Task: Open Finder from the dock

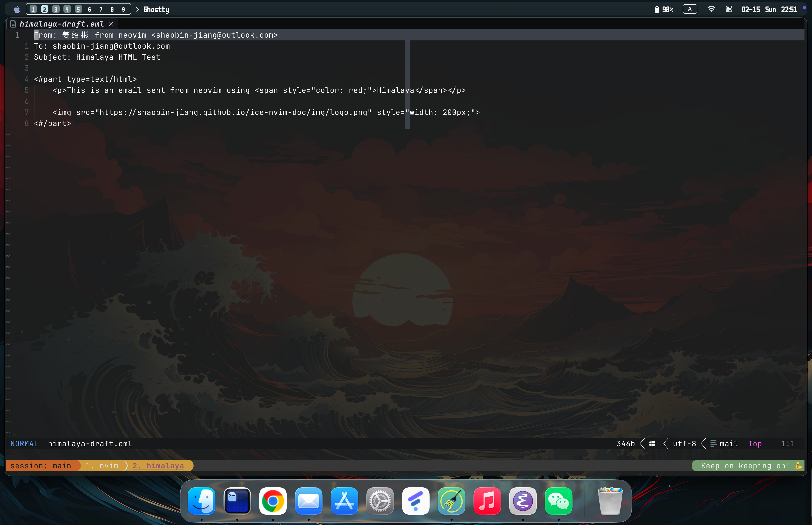Action: coord(201,501)
